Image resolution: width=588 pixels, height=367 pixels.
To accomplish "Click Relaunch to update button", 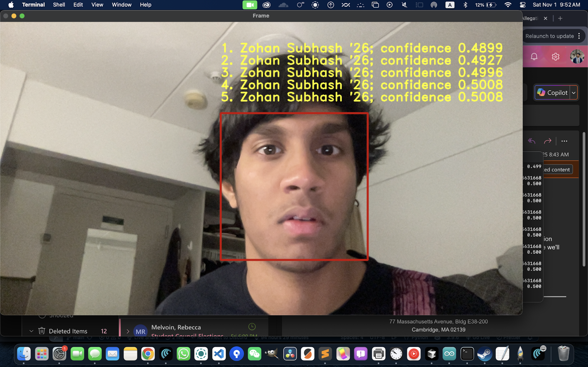I will click(x=549, y=36).
